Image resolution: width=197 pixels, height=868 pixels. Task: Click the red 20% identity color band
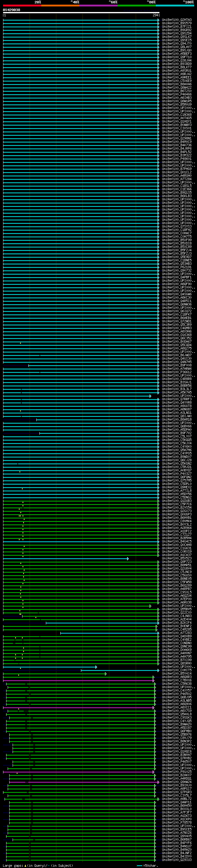[x=22, y=6]
